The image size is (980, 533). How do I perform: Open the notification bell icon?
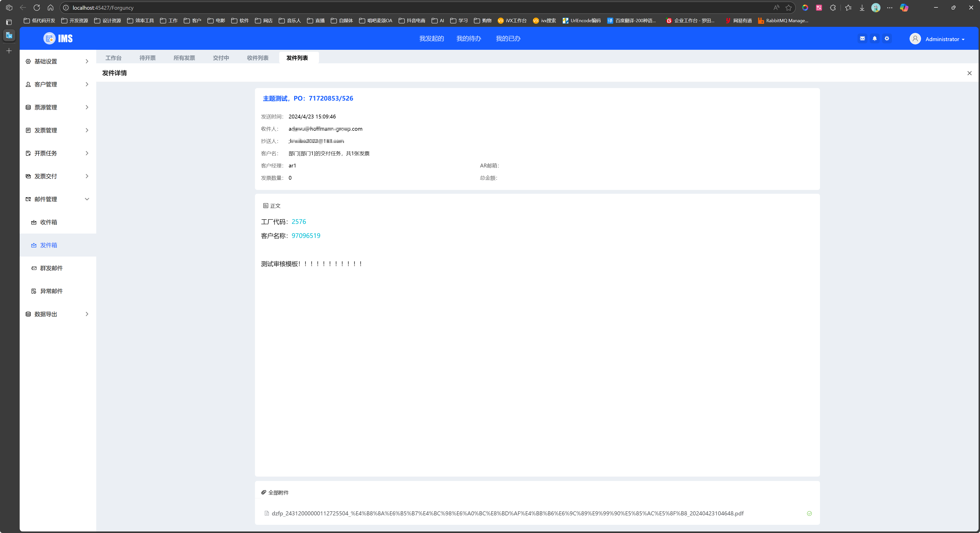pos(874,39)
